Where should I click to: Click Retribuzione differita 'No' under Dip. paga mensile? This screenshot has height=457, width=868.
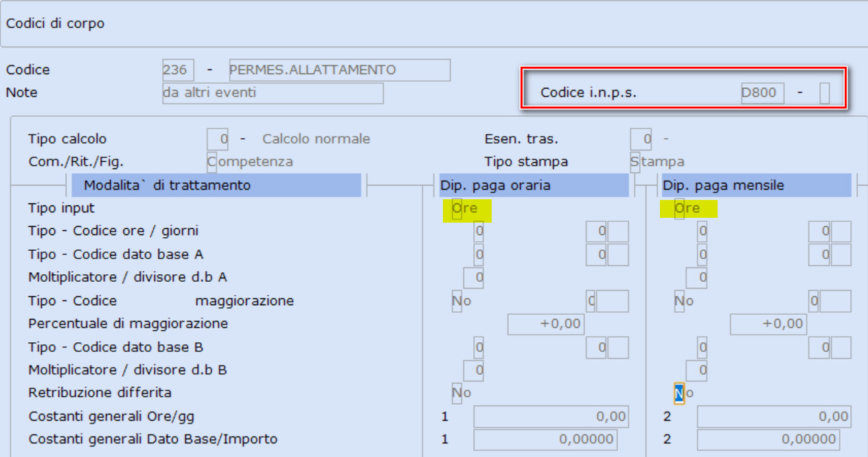[679, 393]
